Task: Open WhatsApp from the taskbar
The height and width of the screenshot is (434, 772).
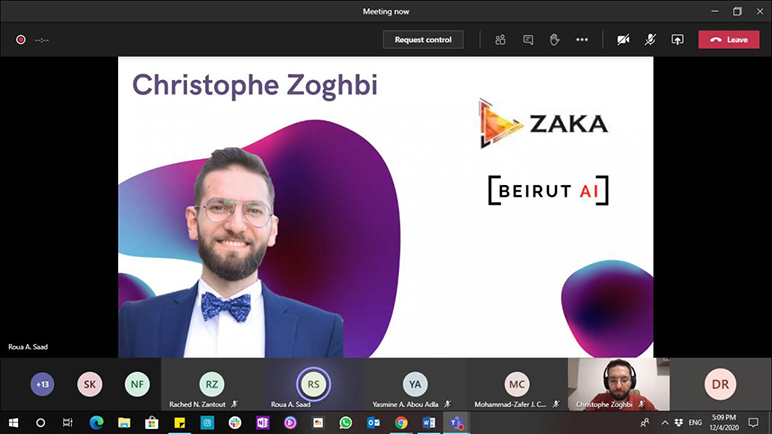Action: pyautogui.click(x=346, y=423)
